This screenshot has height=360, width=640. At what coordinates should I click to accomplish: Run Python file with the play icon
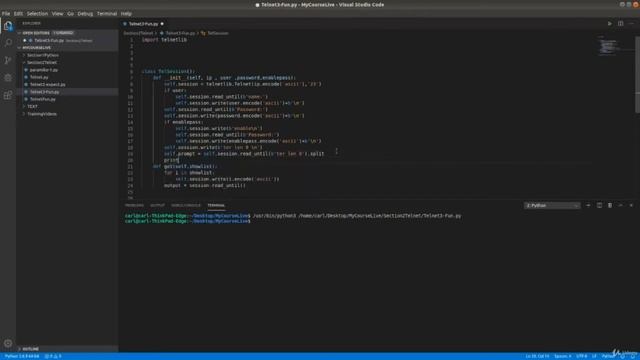[x=610, y=24]
